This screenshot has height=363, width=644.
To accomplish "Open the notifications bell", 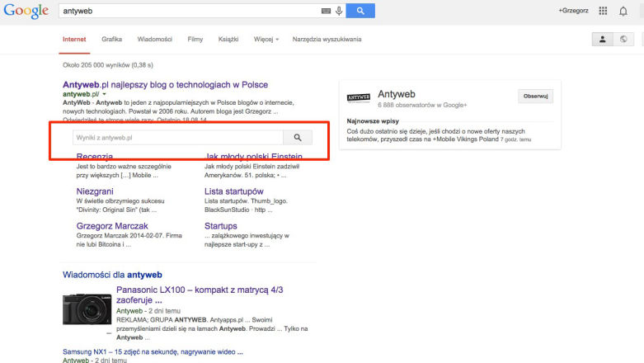I will pos(623,11).
